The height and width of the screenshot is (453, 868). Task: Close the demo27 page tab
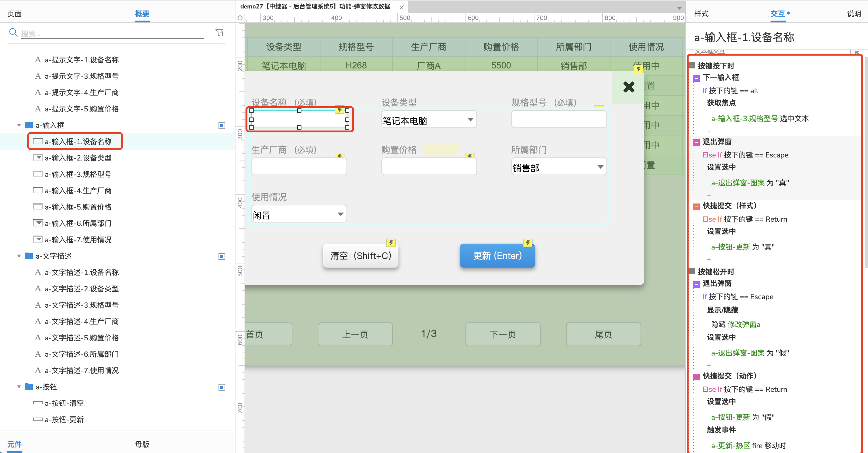click(x=401, y=7)
